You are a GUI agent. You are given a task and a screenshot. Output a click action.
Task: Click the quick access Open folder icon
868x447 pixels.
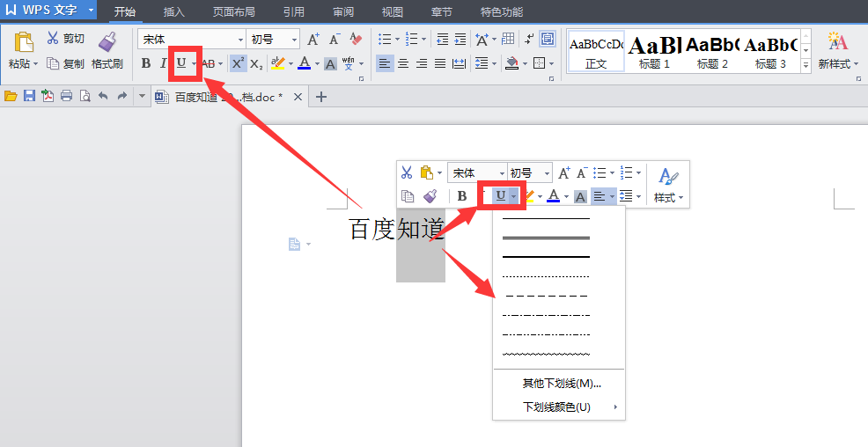pos(11,96)
